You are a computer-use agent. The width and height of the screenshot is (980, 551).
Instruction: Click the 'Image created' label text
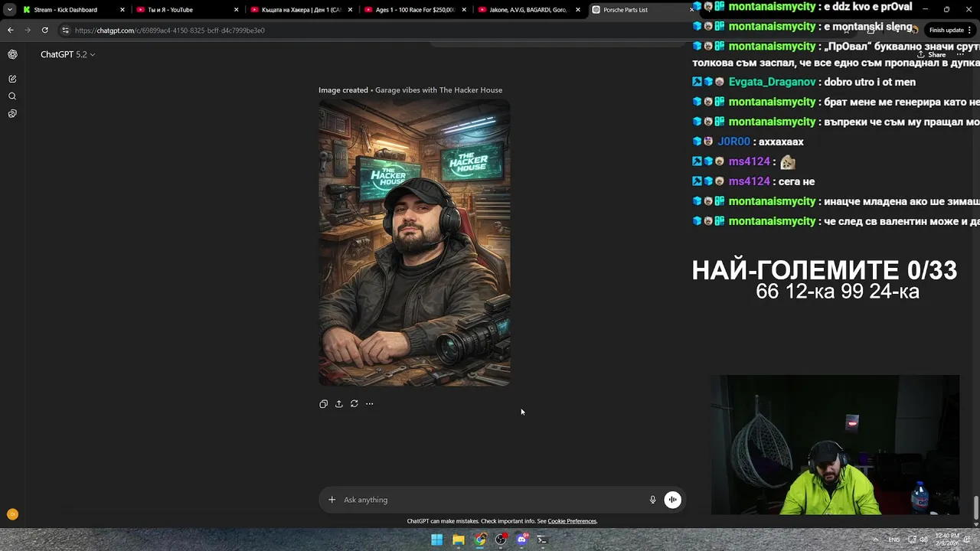click(343, 90)
